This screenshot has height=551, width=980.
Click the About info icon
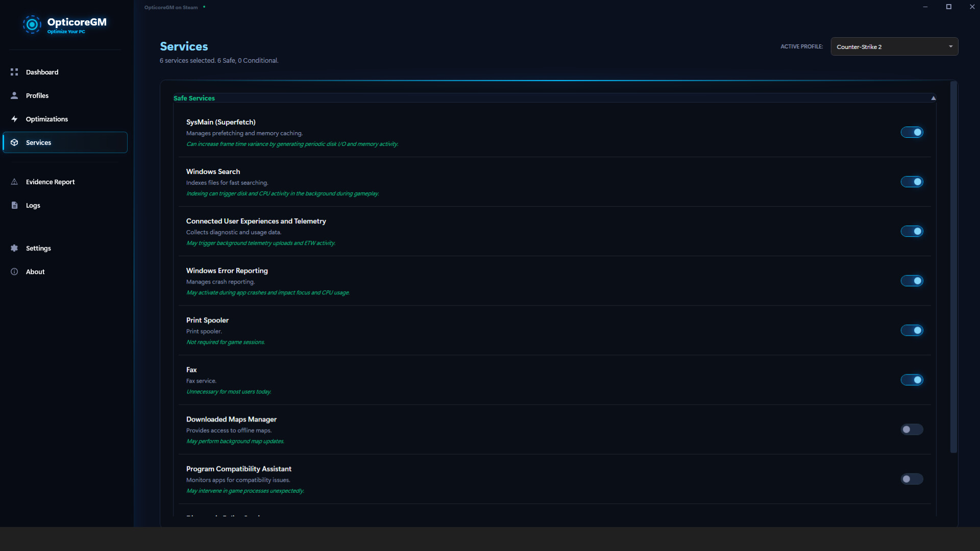point(15,271)
